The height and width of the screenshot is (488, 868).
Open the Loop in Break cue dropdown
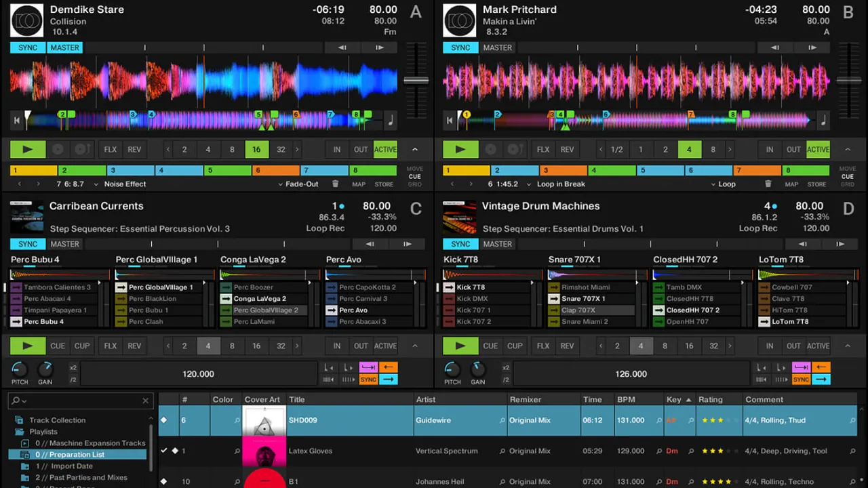(x=529, y=184)
